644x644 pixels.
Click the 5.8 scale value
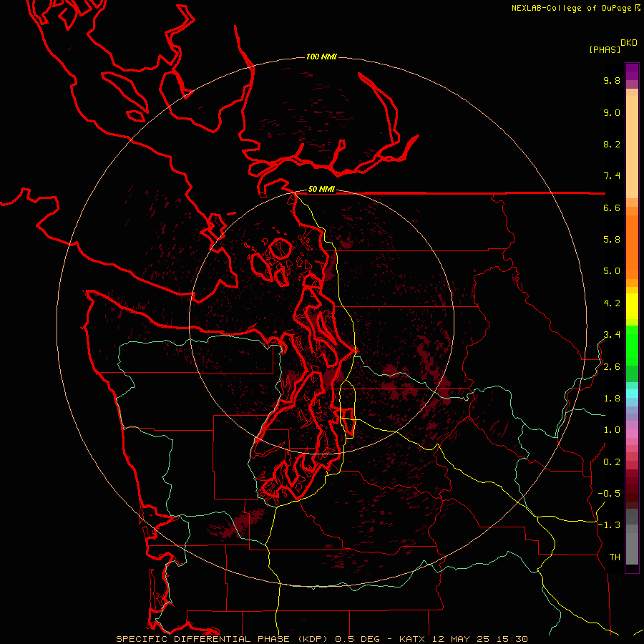612,240
